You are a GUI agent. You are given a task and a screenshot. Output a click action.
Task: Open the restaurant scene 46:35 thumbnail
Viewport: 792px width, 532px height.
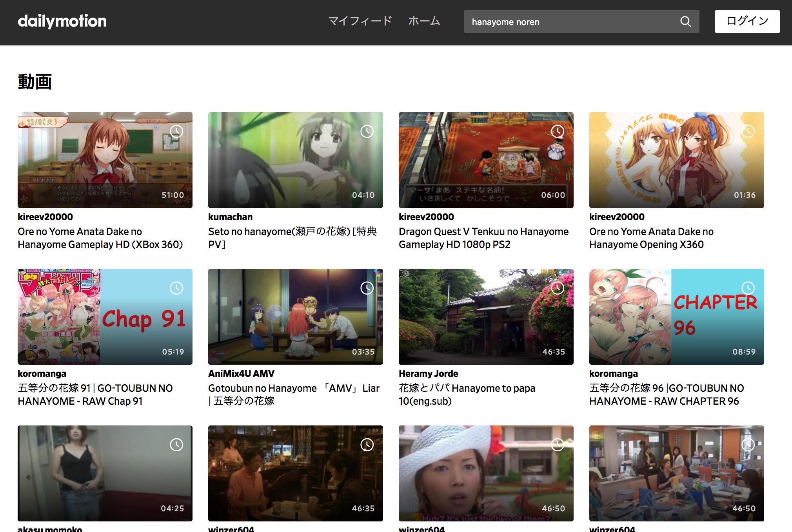click(x=296, y=473)
